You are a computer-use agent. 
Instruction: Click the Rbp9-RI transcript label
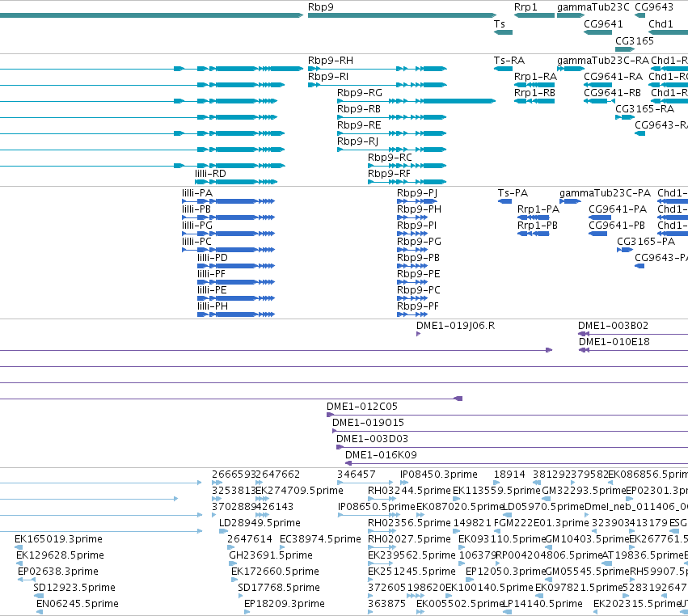(x=328, y=76)
